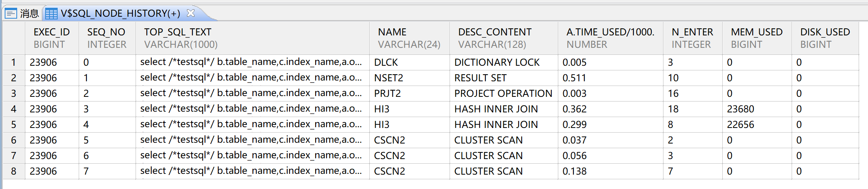Viewport: 868px width, 189px height.
Task: Select row number 4 header
Action: pyautogui.click(x=14, y=109)
